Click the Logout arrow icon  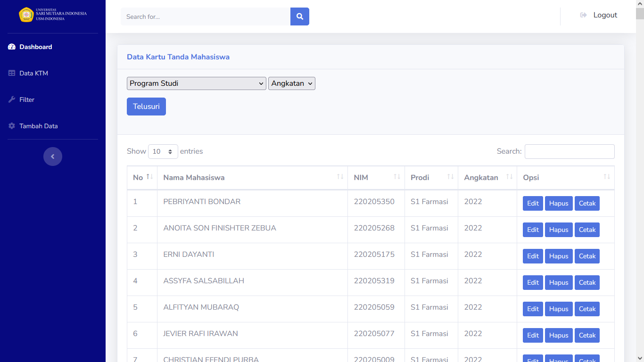click(583, 15)
